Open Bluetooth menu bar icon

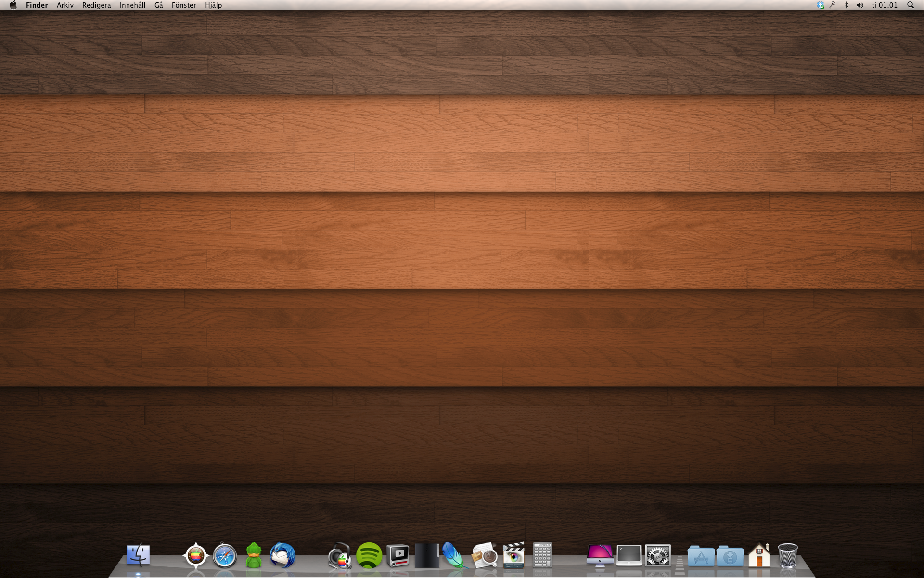click(846, 5)
